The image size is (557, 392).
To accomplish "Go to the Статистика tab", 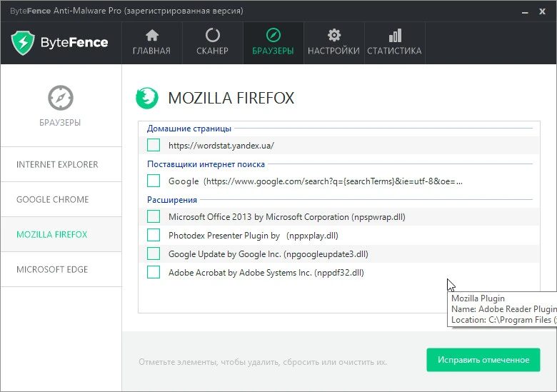I will 394,43.
